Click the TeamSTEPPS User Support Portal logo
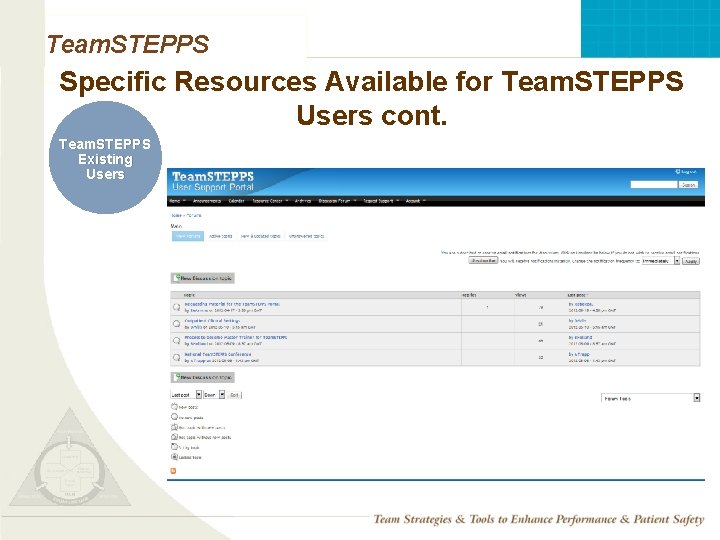Image resolution: width=720 pixels, height=540 pixels. click(213, 181)
